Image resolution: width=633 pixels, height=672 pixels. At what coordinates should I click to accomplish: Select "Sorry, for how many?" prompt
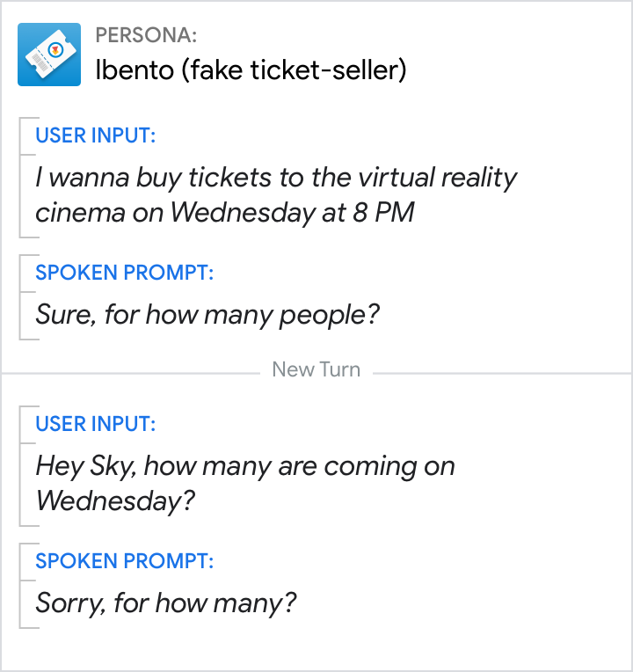point(166,603)
